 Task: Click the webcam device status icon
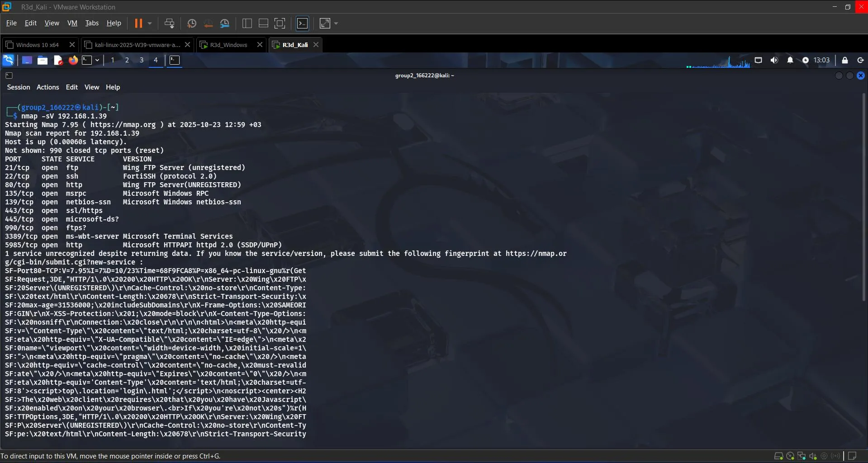click(x=824, y=456)
